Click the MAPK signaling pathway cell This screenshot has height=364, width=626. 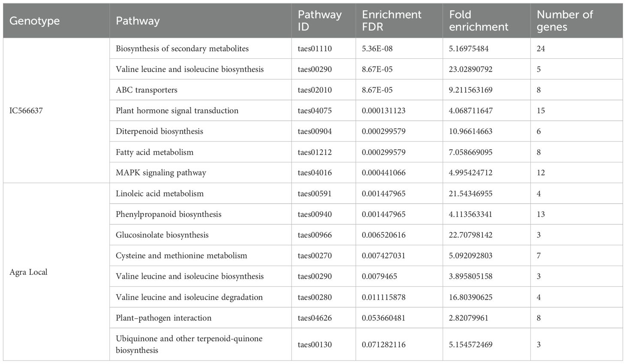161,173
